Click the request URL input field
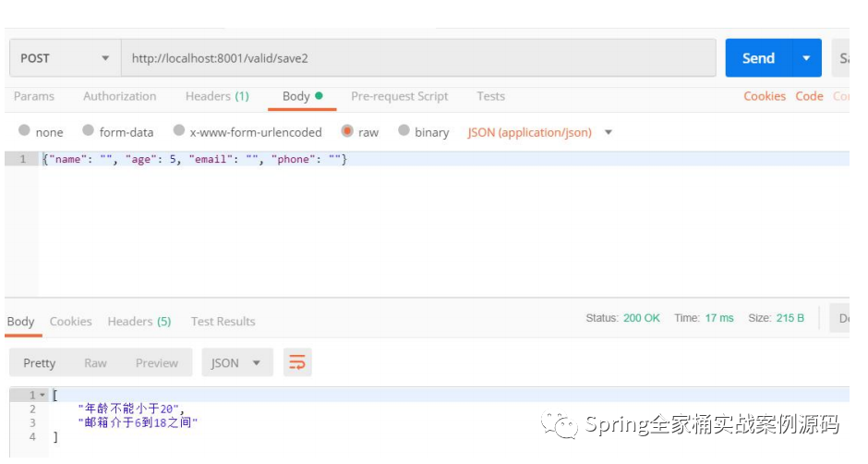 pyautogui.click(x=418, y=57)
